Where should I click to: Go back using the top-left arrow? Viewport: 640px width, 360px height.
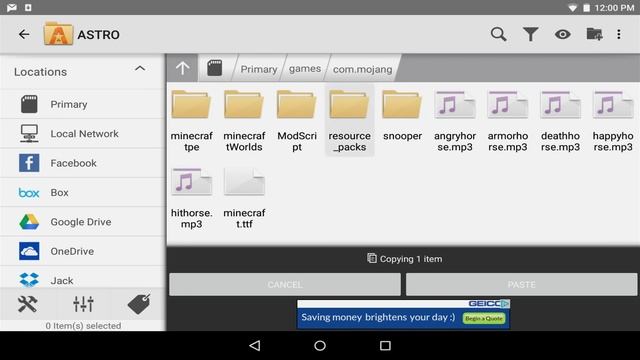click(x=24, y=35)
